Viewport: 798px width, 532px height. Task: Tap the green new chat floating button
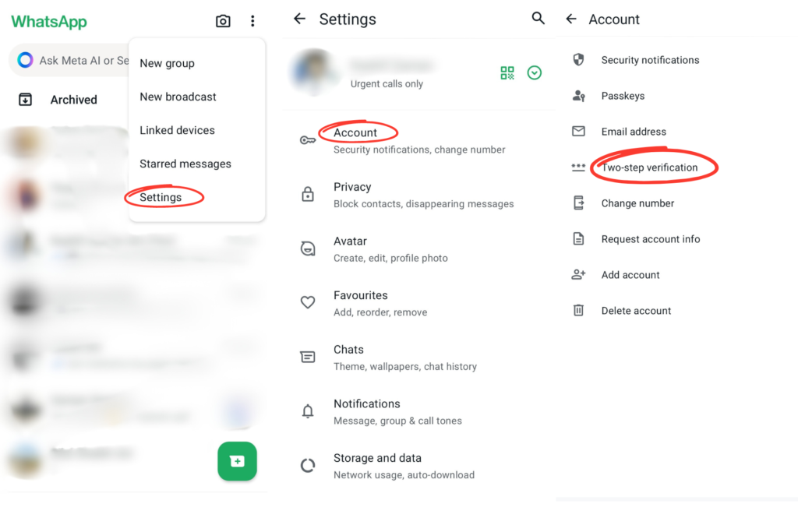(237, 461)
